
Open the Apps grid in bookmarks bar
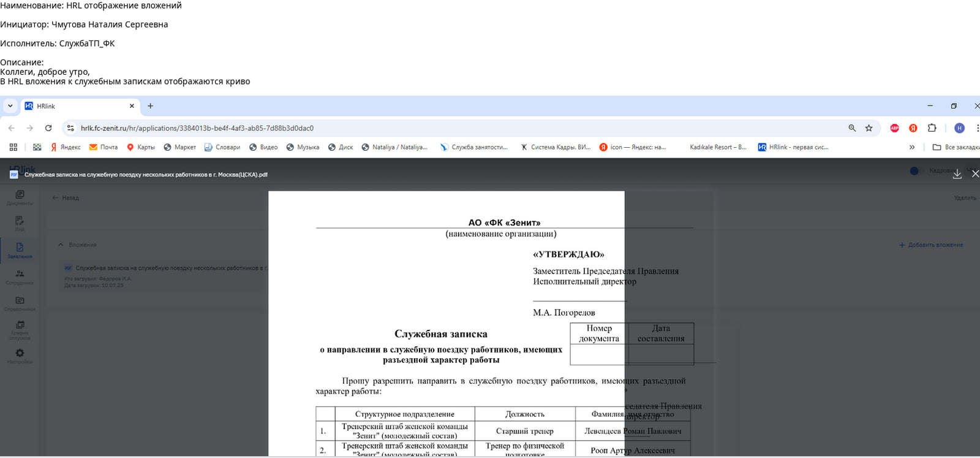(x=13, y=147)
